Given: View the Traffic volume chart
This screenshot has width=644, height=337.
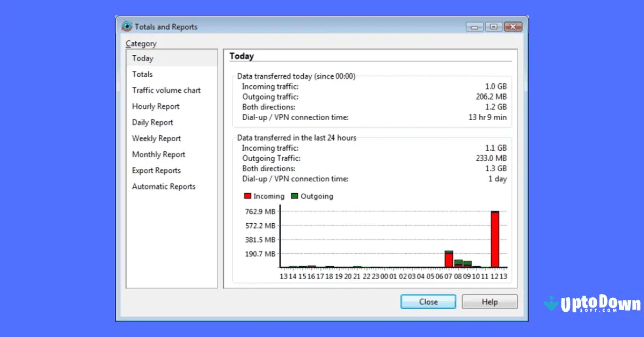Looking at the screenshot, I should click(166, 90).
